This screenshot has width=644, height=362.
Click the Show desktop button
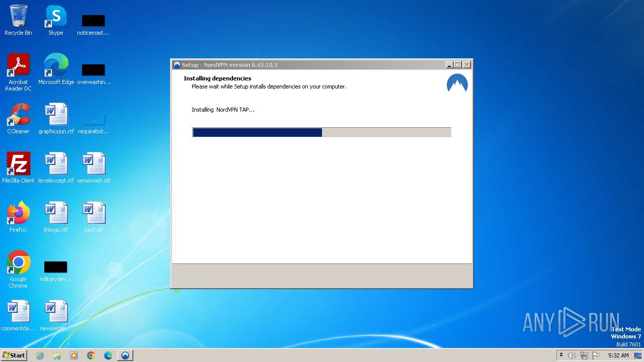(x=638, y=355)
